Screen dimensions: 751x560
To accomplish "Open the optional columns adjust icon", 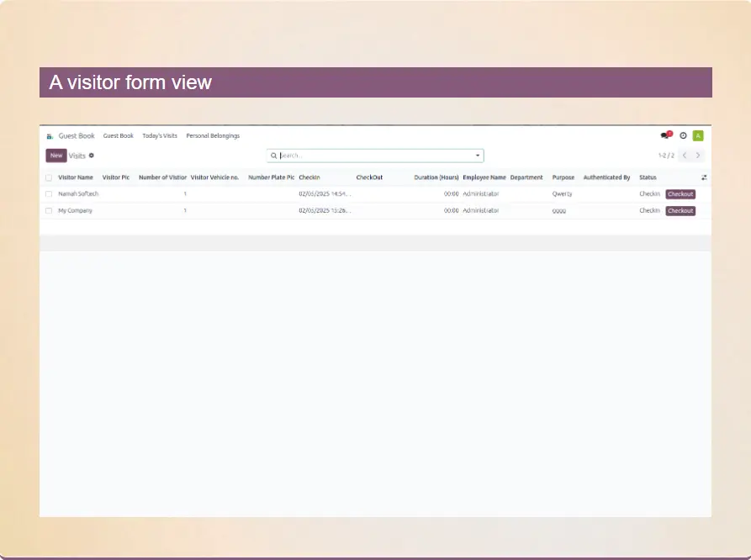I will coord(704,177).
